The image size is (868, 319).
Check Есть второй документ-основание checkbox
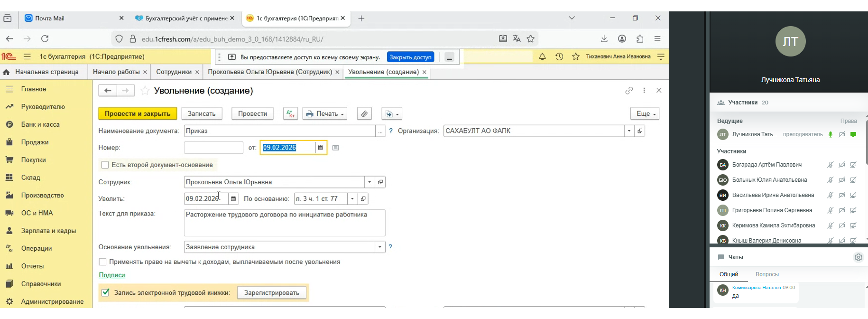coord(105,165)
